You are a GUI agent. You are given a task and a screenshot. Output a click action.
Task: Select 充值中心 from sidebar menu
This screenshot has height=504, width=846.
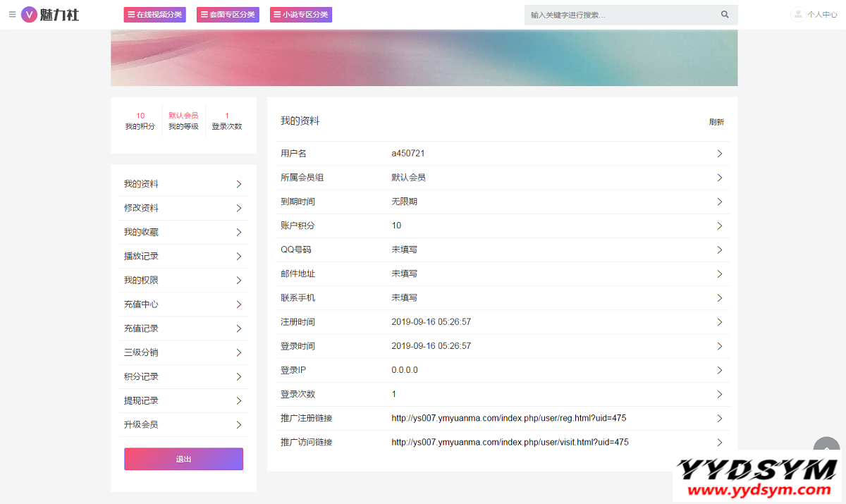pyautogui.click(x=183, y=305)
